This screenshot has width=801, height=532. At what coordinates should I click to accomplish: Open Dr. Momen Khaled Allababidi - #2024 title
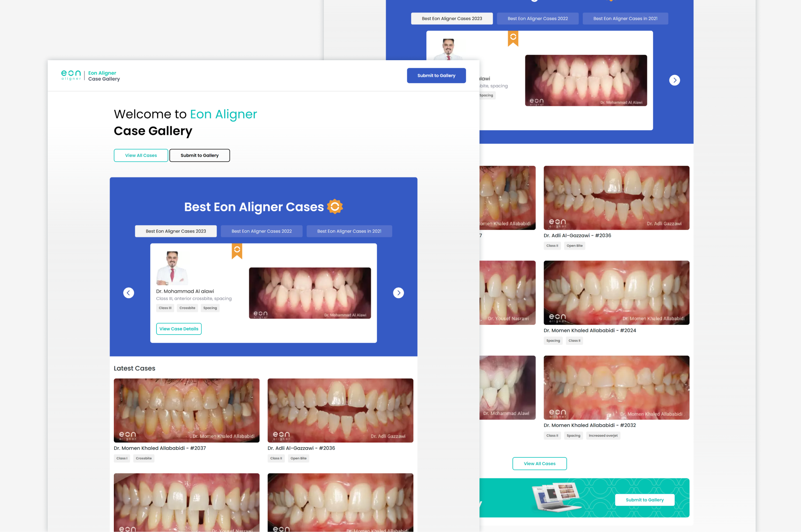pyautogui.click(x=590, y=330)
